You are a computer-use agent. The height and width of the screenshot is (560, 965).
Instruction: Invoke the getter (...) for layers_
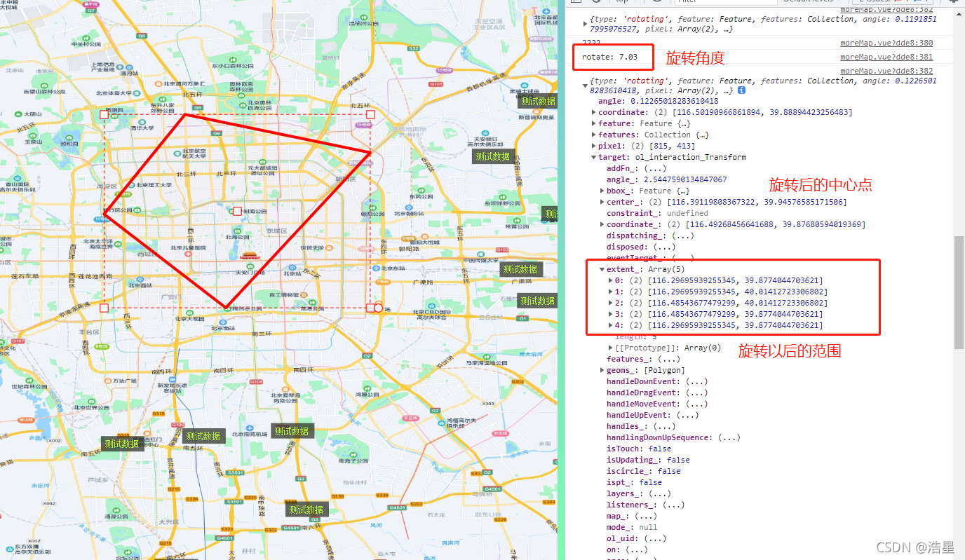(x=659, y=493)
